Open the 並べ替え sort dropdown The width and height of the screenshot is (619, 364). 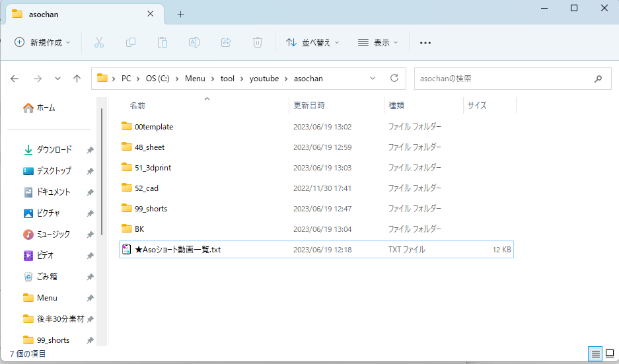(x=312, y=42)
